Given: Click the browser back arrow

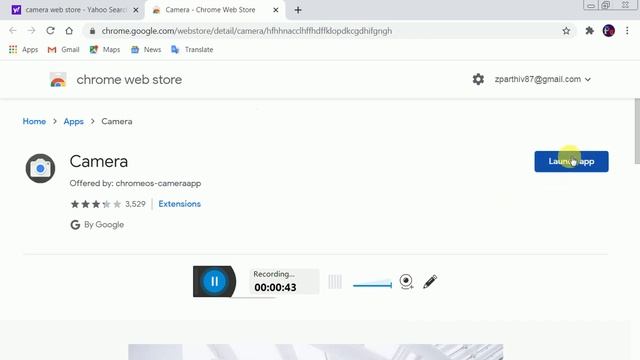Looking at the screenshot, I should 13,31.
